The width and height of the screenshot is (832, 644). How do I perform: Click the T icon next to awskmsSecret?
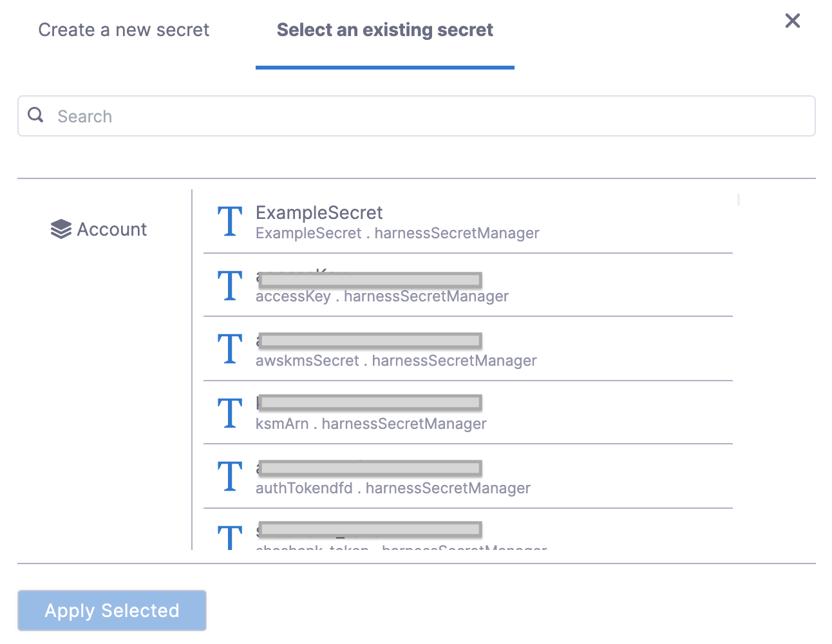(230, 348)
